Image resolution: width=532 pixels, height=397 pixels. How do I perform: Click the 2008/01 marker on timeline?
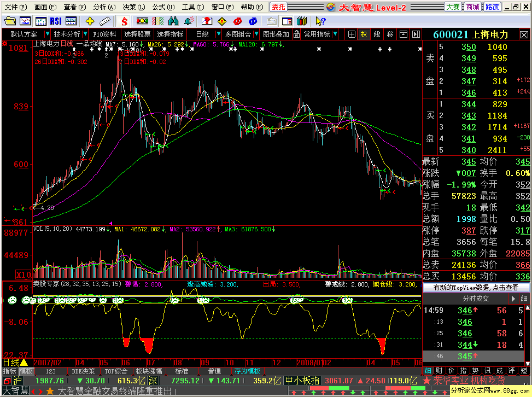click(309, 363)
